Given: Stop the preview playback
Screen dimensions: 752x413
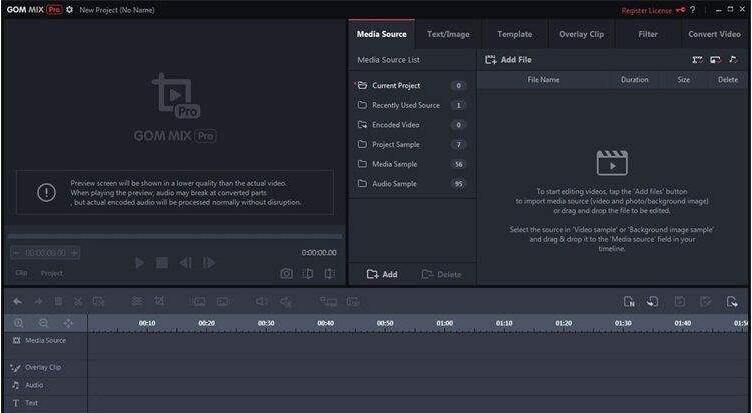Looking at the screenshot, I should pyautogui.click(x=162, y=263).
